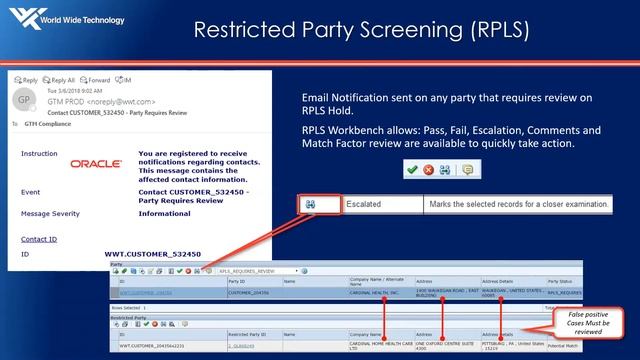Viewport: 640px width, 360px height.
Task: Click the large red Fail X icon
Action: [x=428, y=170]
